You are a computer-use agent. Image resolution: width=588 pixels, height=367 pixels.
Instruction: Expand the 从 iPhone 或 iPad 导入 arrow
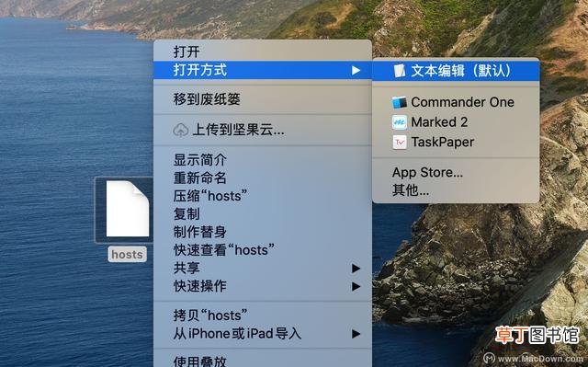click(356, 334)
